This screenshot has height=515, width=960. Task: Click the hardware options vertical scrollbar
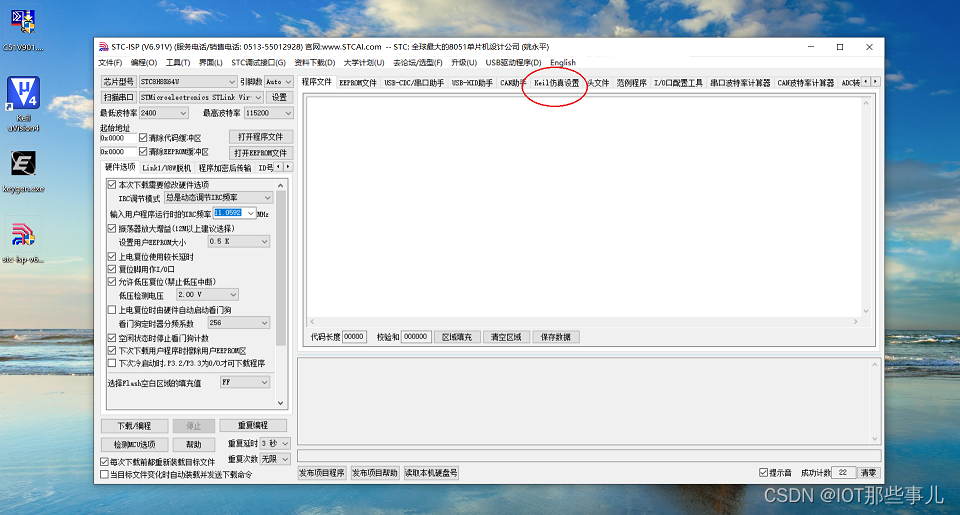coord(281,294)
